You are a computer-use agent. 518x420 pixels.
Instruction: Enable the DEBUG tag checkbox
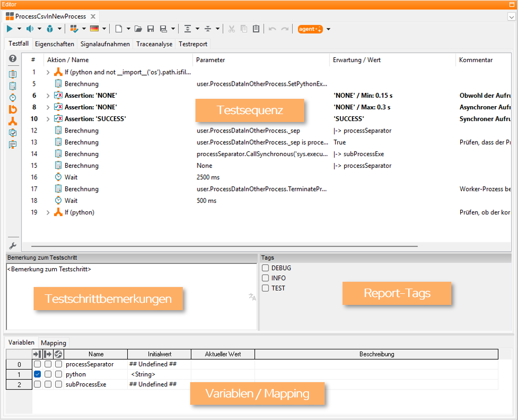point(265,268)
